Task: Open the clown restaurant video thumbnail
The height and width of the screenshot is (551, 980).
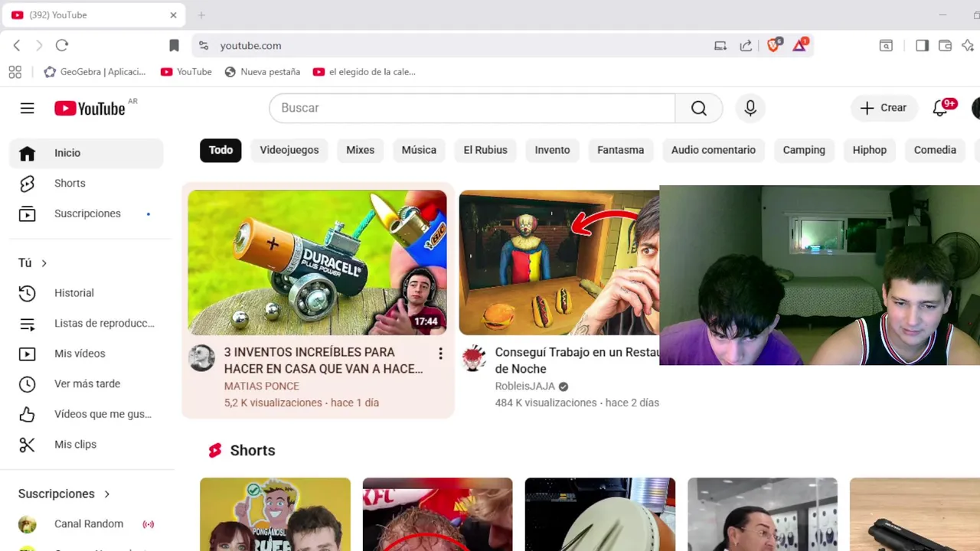Action: click(x=559, y=262)
